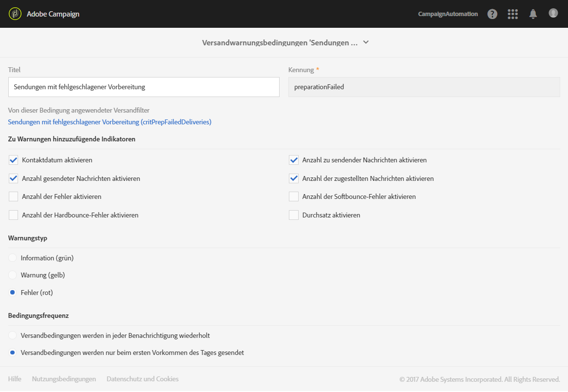The width and height of the screenshot is (568, 392).
Task: Click the CampaignAutomation instance name
Action: (x=448, y=14)
